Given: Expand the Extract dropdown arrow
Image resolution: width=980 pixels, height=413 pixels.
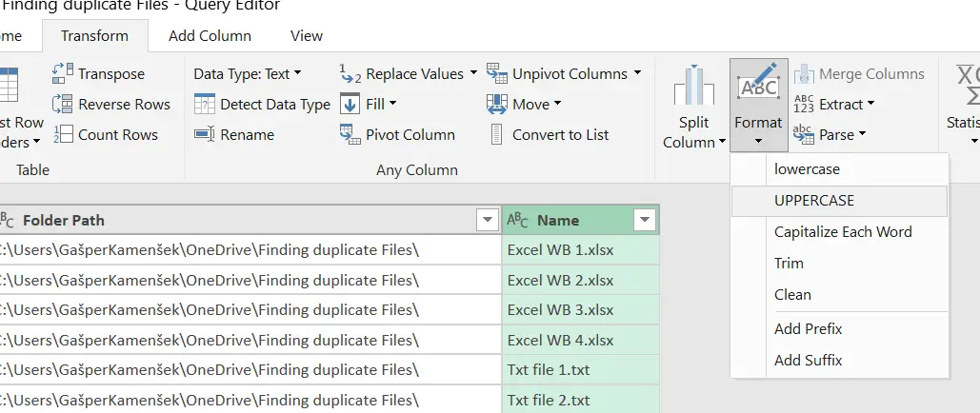Looking at the screenshot, I should (x=870, y=104).
